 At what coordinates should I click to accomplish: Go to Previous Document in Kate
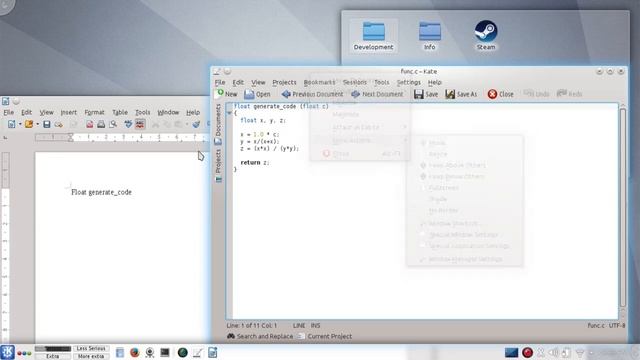pyautogui.click(x=312, y=94)
